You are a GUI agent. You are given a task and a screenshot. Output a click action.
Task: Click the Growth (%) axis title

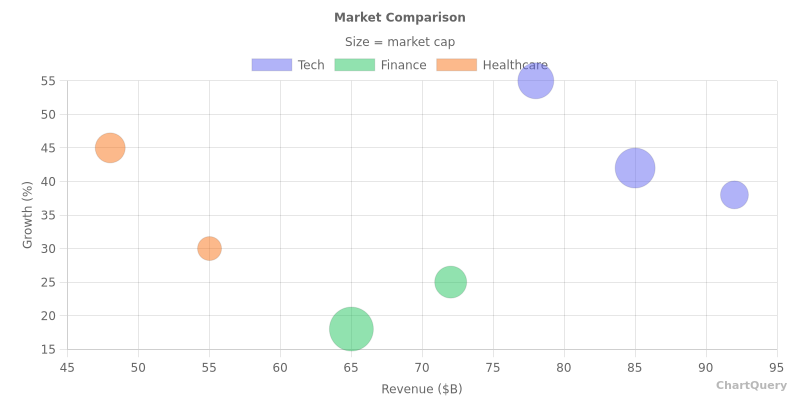(x=28, y=215)
